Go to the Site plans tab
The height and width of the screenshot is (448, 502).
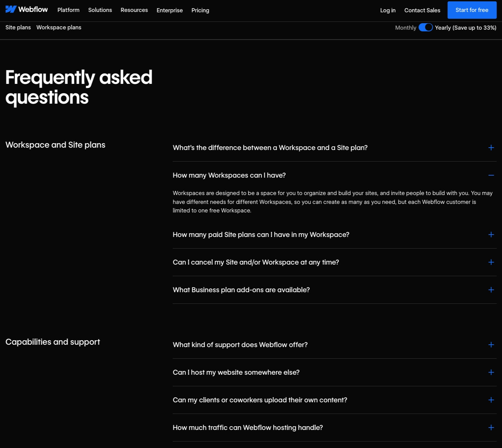coord(18,27)
